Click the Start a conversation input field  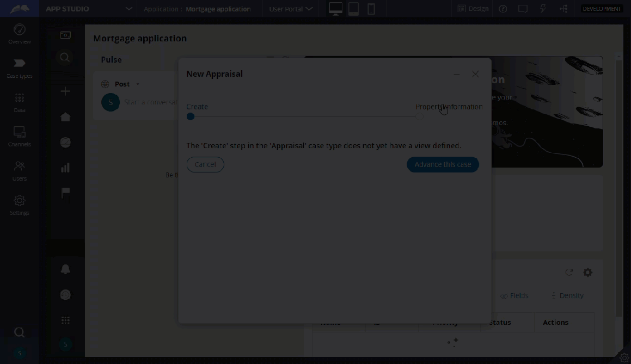pos(150,102)
